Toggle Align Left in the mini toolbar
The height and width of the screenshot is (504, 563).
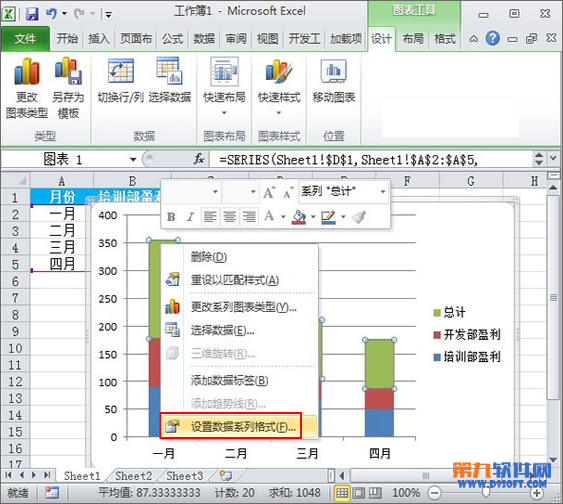tap(210, 216)
